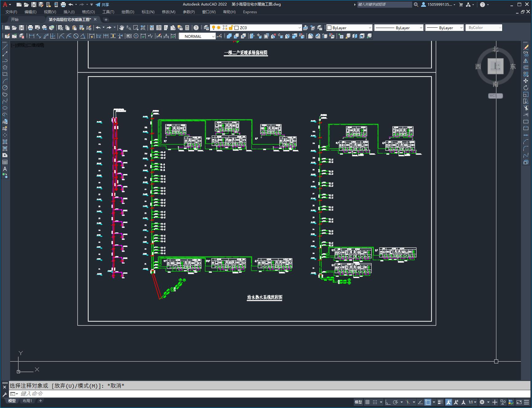This screenshot has width=532, height=408.
Task: Click the 上 face of ViewCube
Action: pyautogui.click(x=495, y=66)
